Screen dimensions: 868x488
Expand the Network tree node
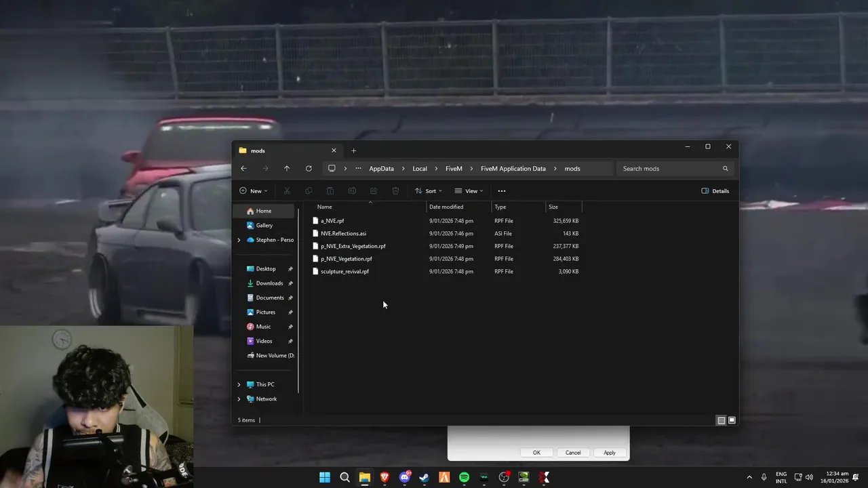[239, 399]
